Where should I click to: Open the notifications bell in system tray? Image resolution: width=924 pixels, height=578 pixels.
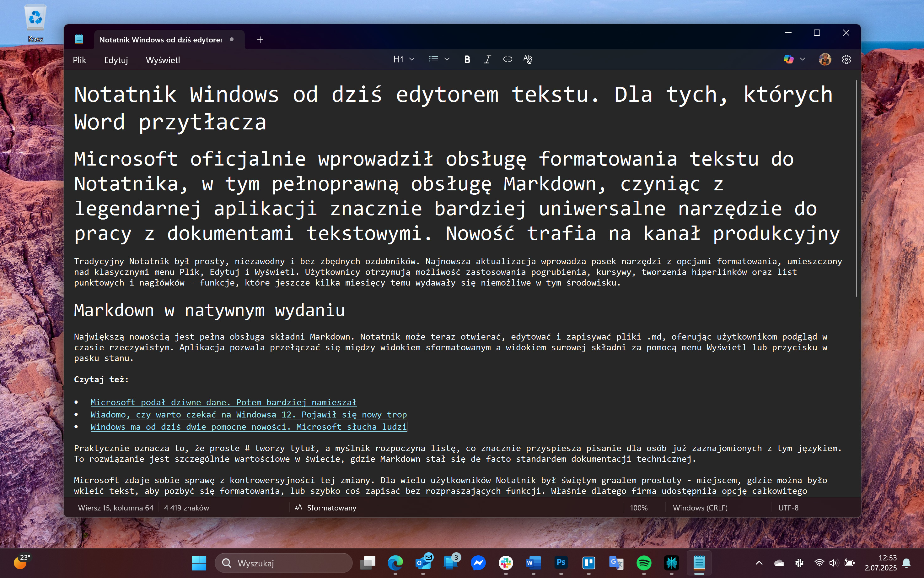(906, 563)
